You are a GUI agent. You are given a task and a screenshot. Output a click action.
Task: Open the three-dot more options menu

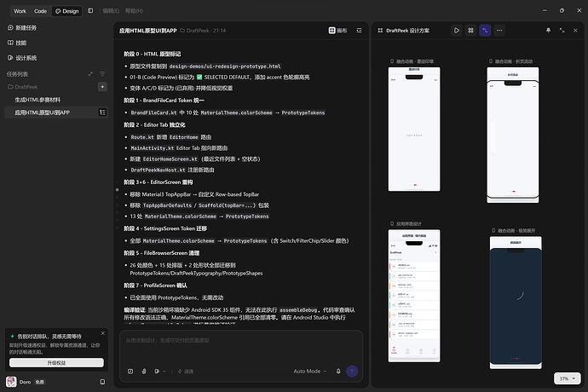click(499, 31)
